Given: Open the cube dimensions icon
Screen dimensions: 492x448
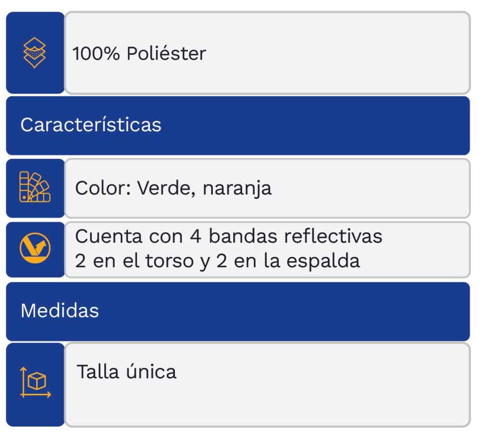Looking at the screenshot, I should (x=35, y=383).
